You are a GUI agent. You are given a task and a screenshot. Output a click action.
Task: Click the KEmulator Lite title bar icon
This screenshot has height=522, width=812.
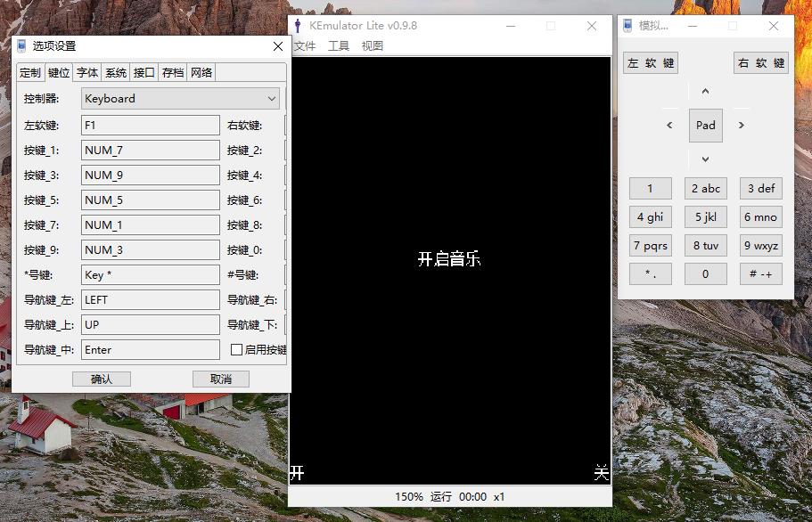coord(298,25)
